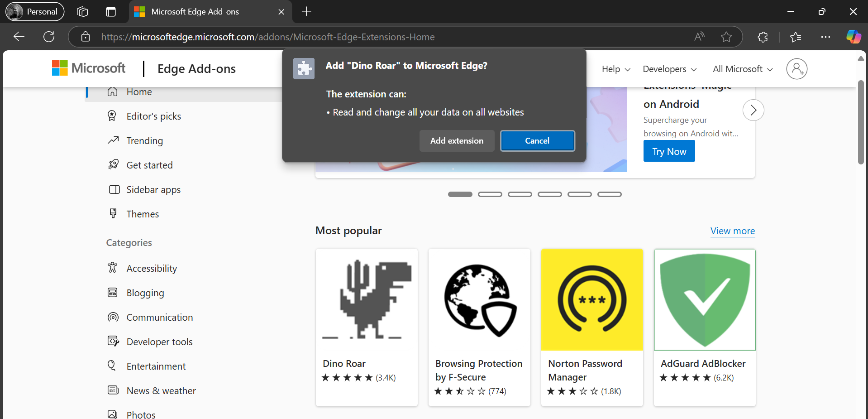This screenshot has width=868, height=419.
Task: Advance carousel with next arrow
Action: coord(753,110)
